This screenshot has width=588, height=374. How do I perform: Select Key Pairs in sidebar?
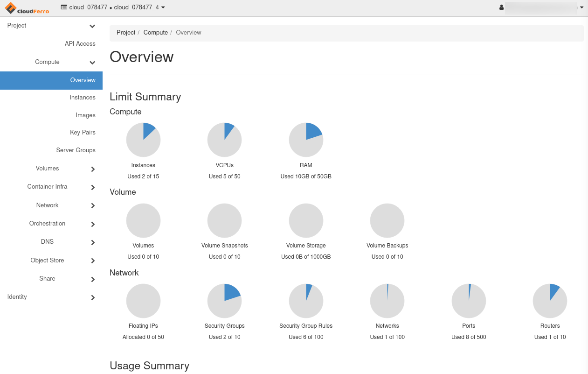click(x=83, y=133)
